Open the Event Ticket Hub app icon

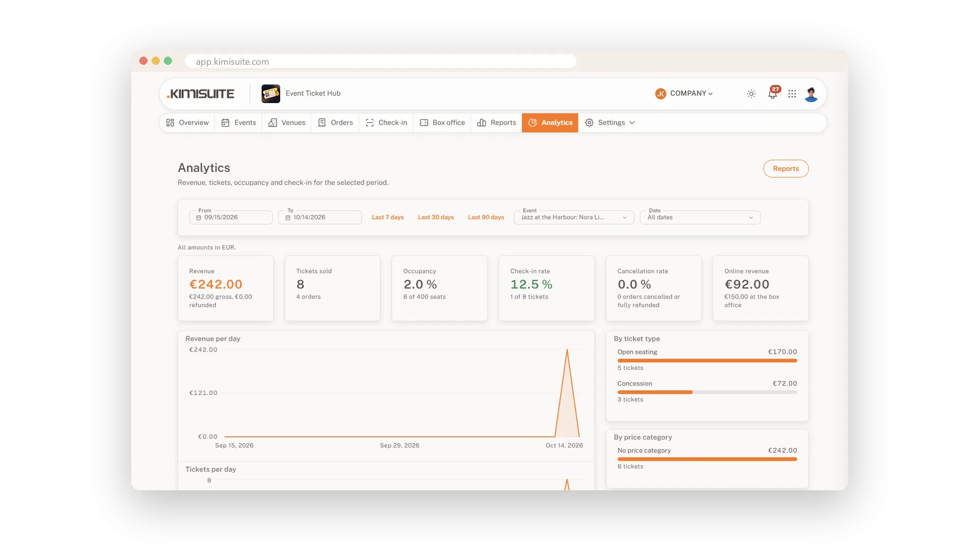[271, 94]
